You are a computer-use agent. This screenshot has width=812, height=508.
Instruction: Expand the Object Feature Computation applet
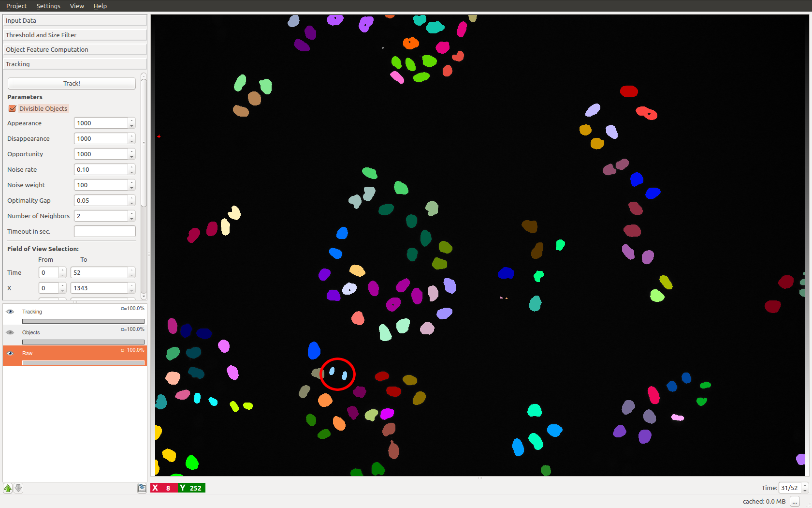pyautogui.click(x=74, y=49)
